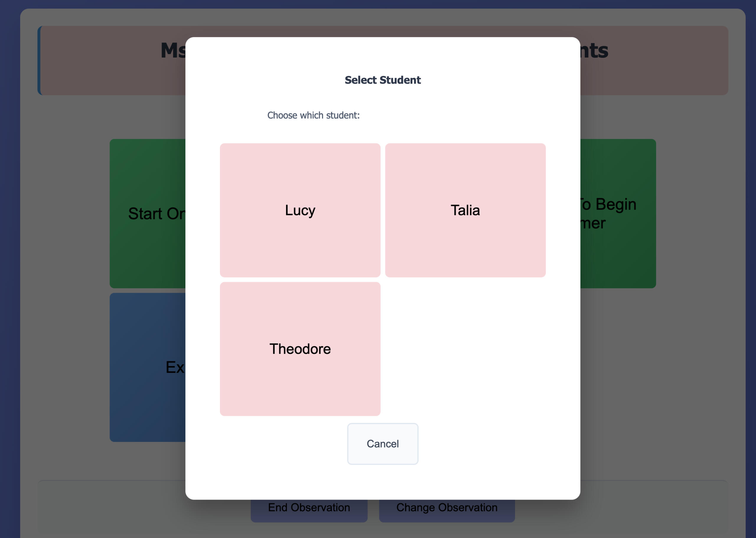Choose the Lucy student tile
This screenshot has height=538, width=756.
300,210
